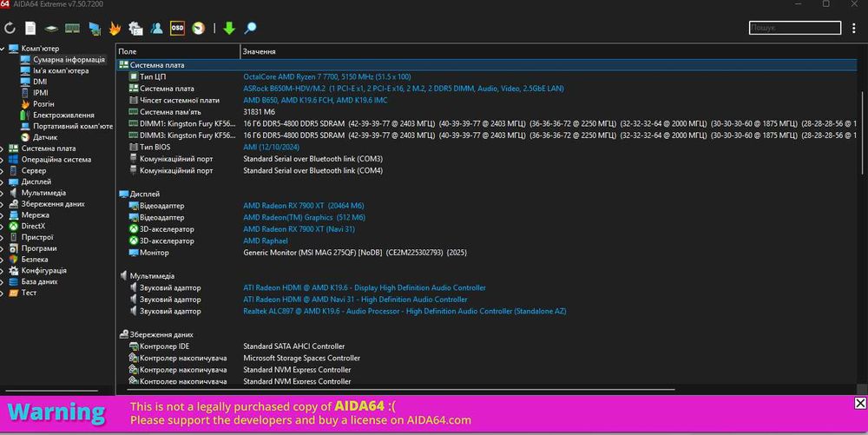This screenshot has width=868, height=435.
Task: Select Безпека in the sidebar tree
Action: 35,259
